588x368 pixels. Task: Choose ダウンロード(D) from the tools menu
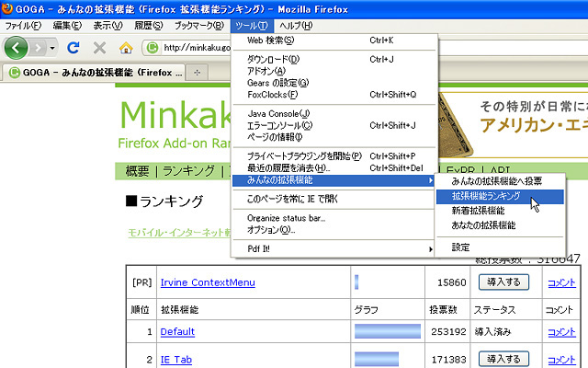click(x=334, y=59)
